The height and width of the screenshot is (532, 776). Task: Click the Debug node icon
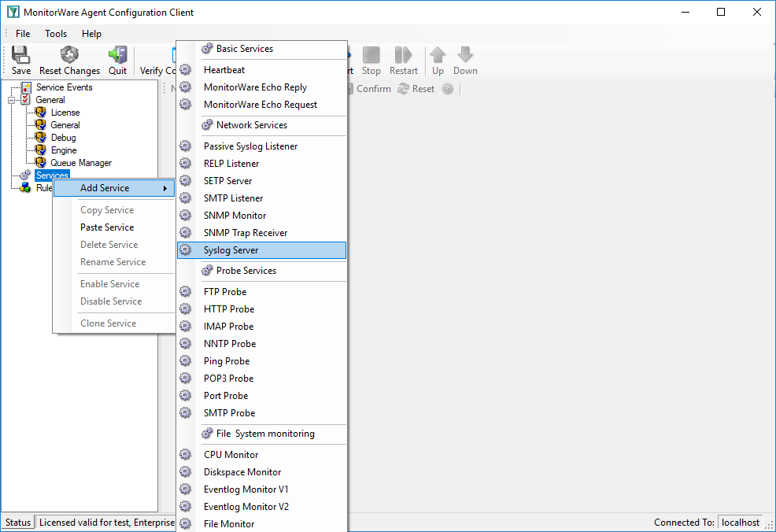[x=41, y=138]
